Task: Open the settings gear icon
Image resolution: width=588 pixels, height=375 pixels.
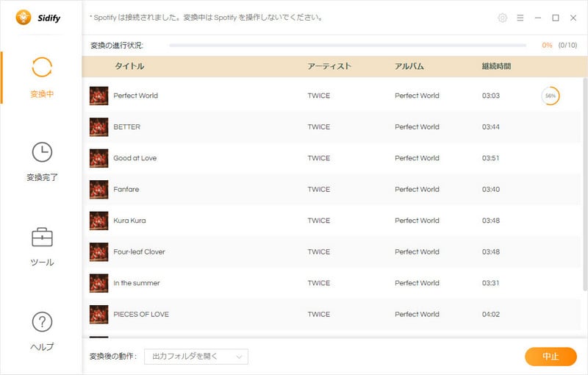Action: [x=503, y=18]
